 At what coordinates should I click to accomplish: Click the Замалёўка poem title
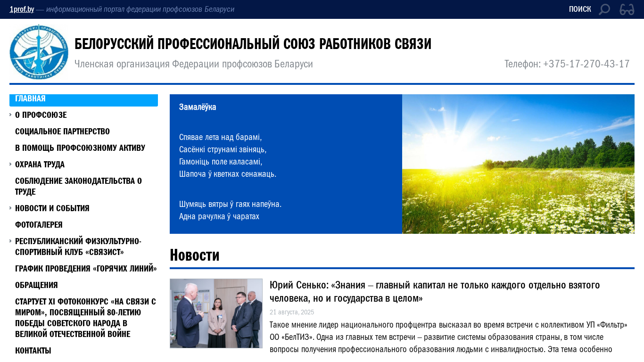coord(198,107)
